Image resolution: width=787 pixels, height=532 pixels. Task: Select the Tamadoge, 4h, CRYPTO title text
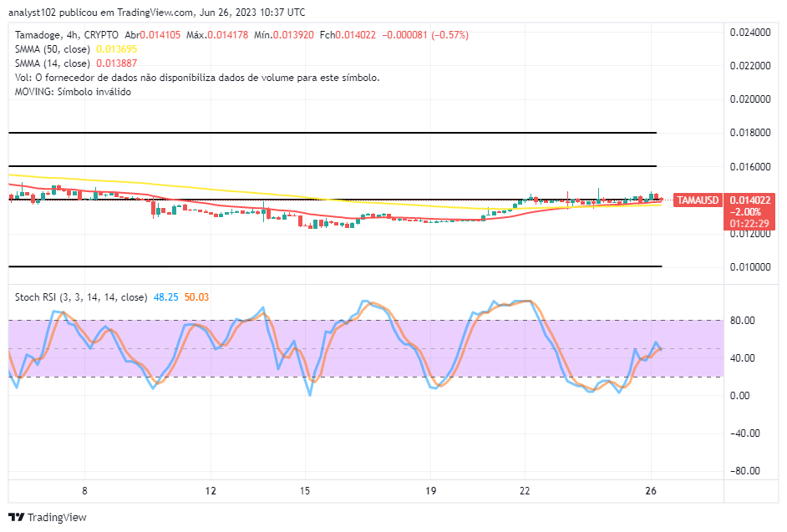pos(67,35)
